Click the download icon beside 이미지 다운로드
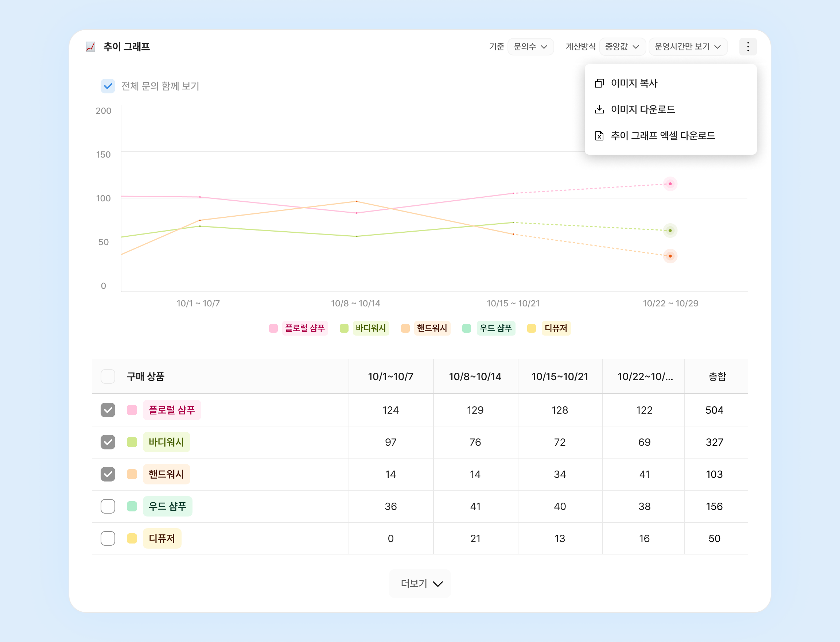840x642 pixels. click(599, 109)
